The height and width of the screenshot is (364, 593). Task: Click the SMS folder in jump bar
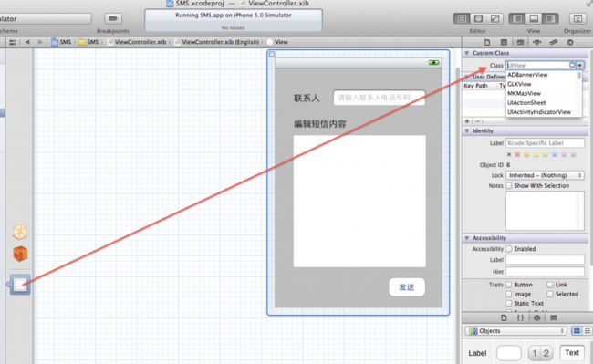tap(88, 42)
